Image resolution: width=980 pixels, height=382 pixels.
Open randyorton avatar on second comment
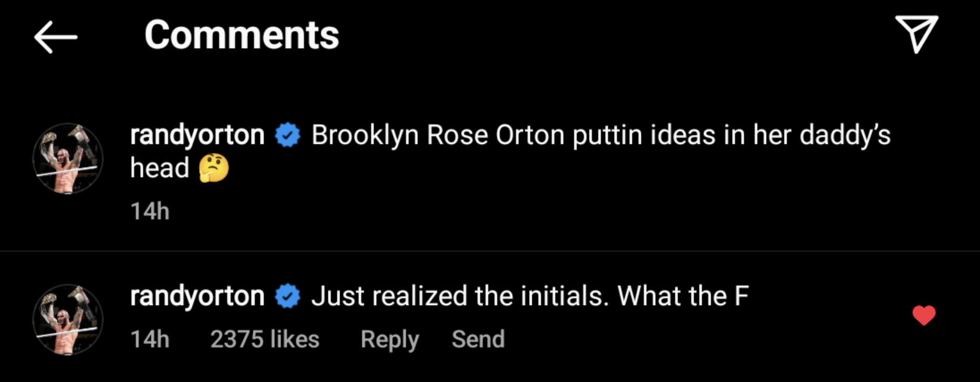click(67, 320)
